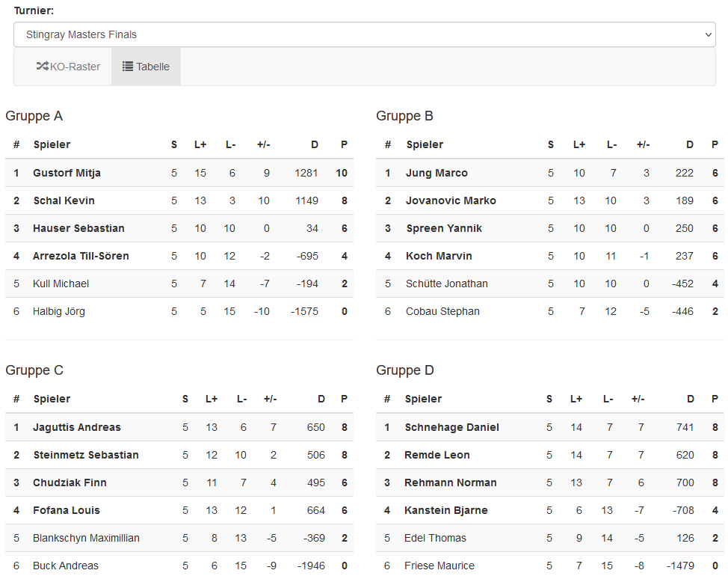Screen dimensions: 728x579
Task: Click Spieler column header in Gruppe C
Action: [x=52, y=399]
